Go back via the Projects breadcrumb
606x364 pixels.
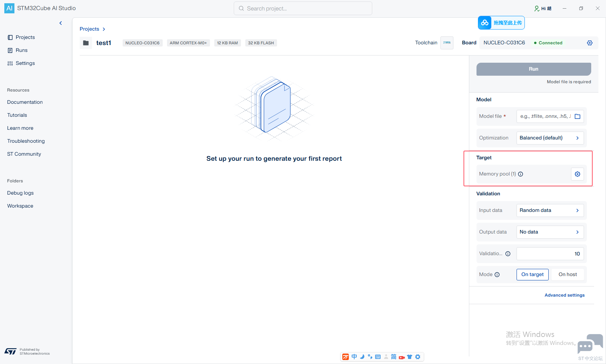coord(89,29)
